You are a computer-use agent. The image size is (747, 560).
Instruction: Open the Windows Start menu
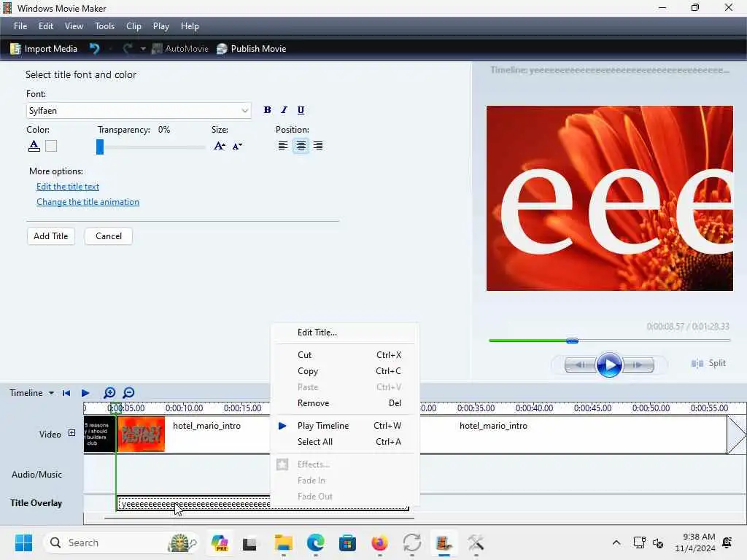coord(23,542)
